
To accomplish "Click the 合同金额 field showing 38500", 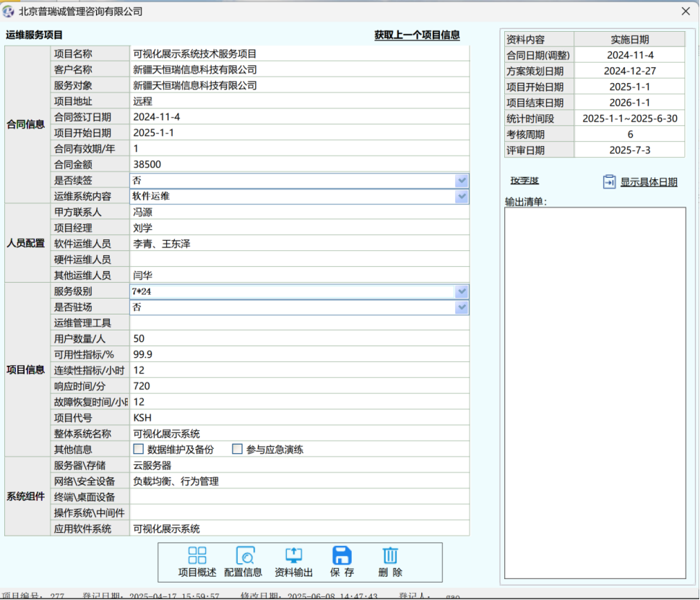I will coord(289,164).
